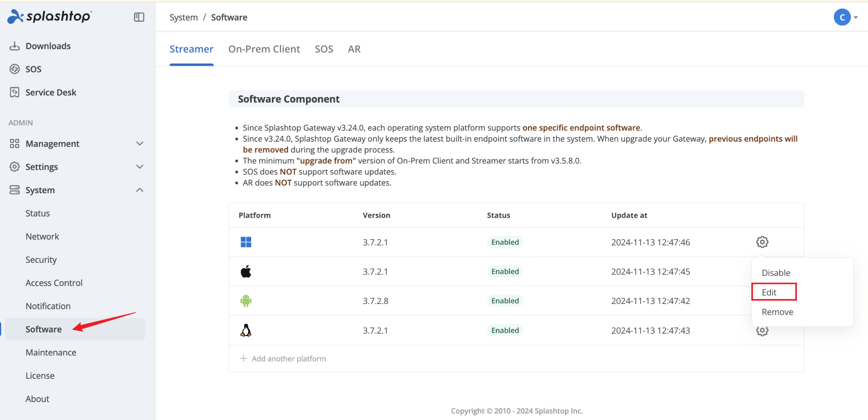Click timestamp 2024-11-13 12:47:43
Screen dimensions: 868x420
click(650, 330)
